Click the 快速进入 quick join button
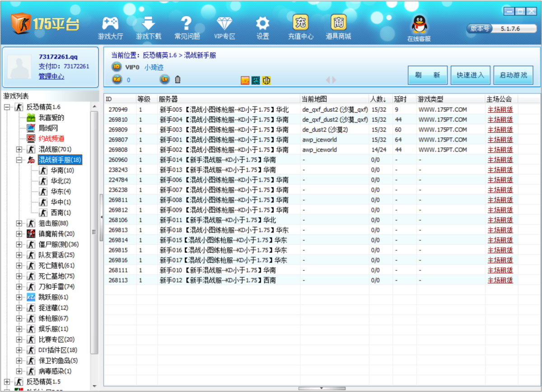542x392 pixels. coord(470,75)
